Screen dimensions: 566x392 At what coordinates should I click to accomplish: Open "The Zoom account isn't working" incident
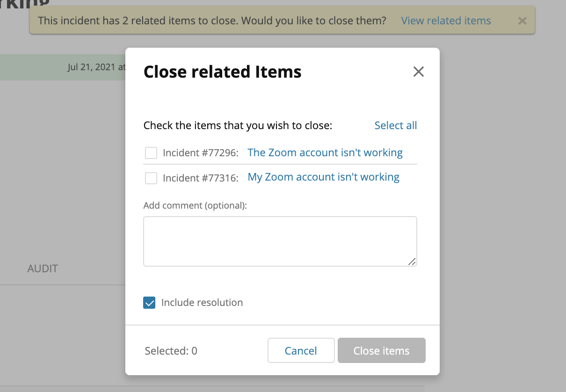click(x=325, y=152)
